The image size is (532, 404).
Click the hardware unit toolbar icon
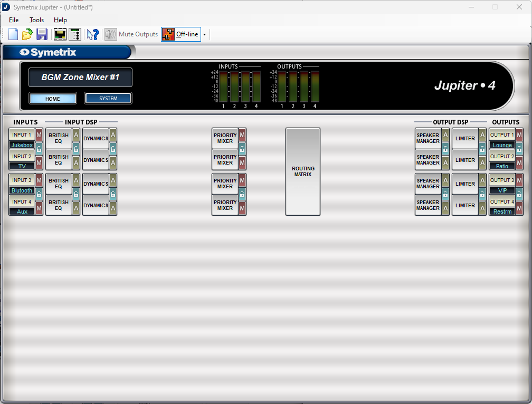coord(74,34)
